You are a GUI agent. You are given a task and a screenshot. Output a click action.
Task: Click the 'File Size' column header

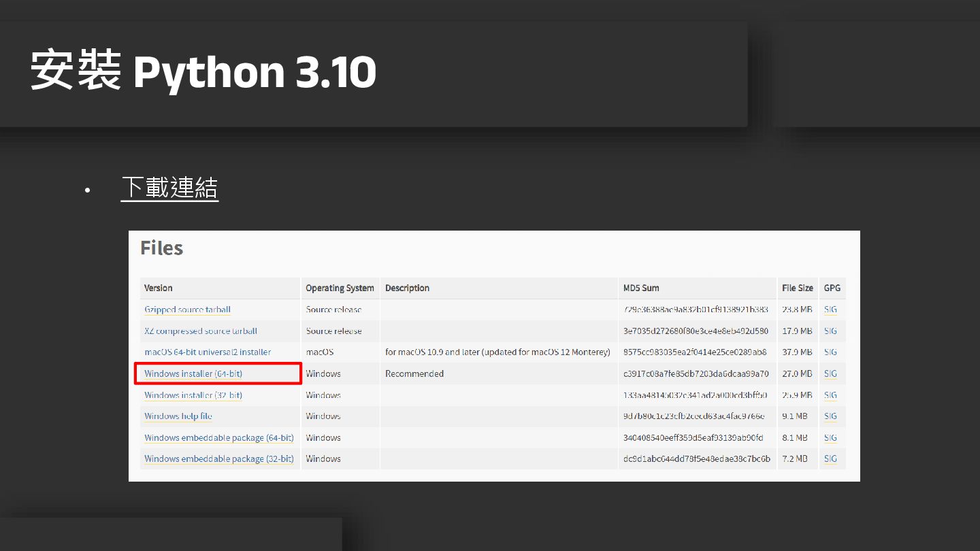click(x=798, y=288)
